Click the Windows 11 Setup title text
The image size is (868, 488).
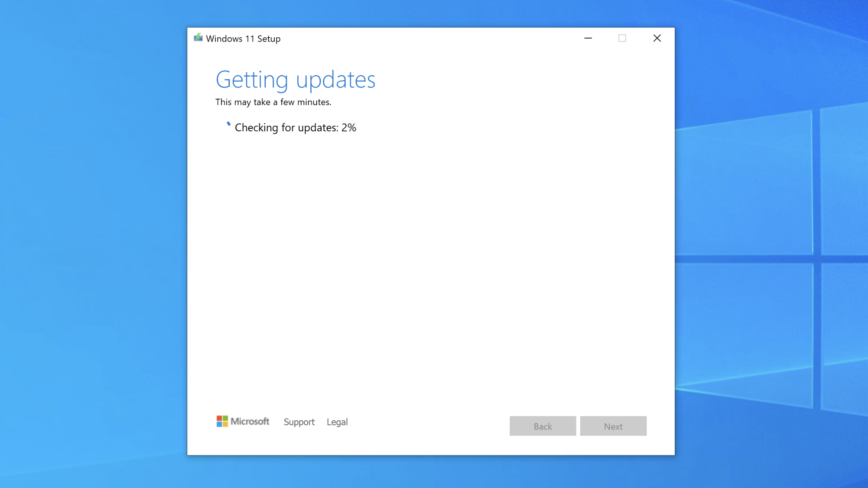[x=243, y=39]
